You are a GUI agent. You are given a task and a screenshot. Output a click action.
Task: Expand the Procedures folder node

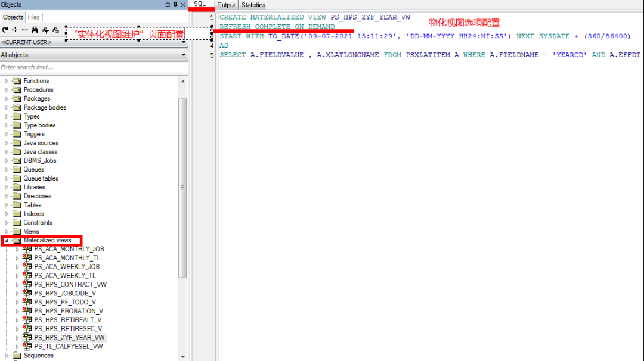7,90
